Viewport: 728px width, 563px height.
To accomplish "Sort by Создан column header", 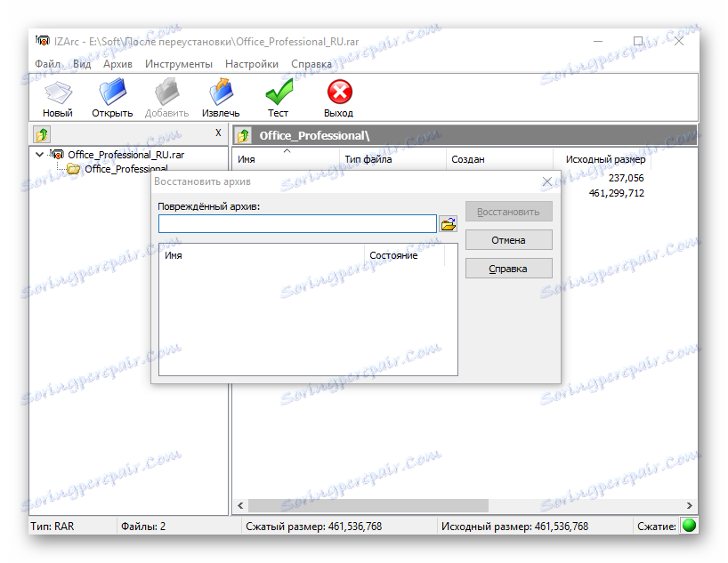I will click(499, 159).
